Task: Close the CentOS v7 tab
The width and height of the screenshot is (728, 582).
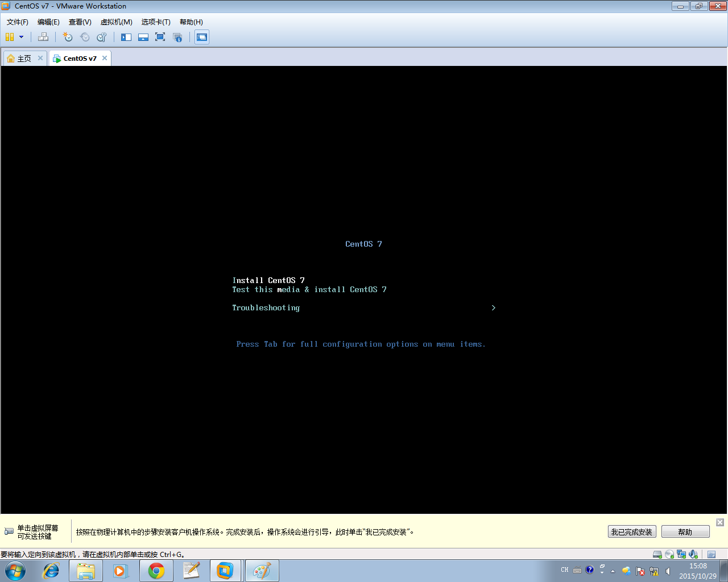Action: [x=105, y=58]
